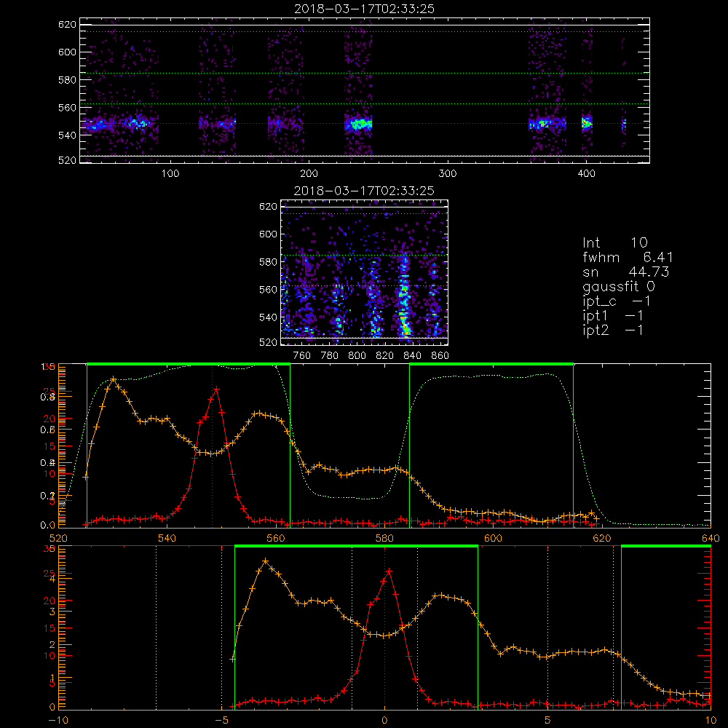Click y-axis label 580 on top spectrogram

click(x=67, y=80)
